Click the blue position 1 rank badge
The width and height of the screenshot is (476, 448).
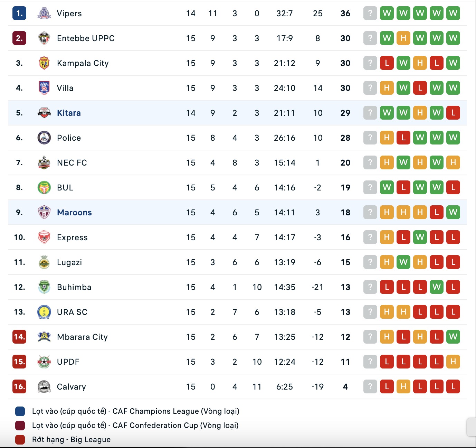tap(19, 13)
